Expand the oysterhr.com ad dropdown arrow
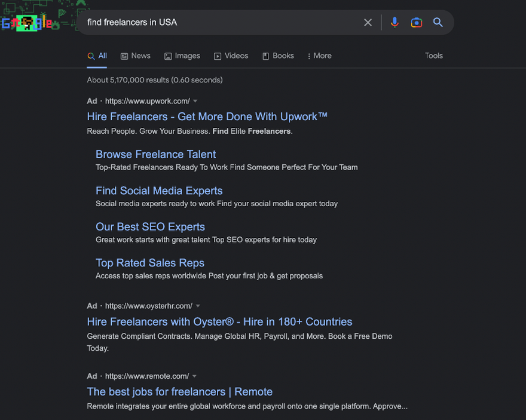Screen dimensions: 526x420 198,306
